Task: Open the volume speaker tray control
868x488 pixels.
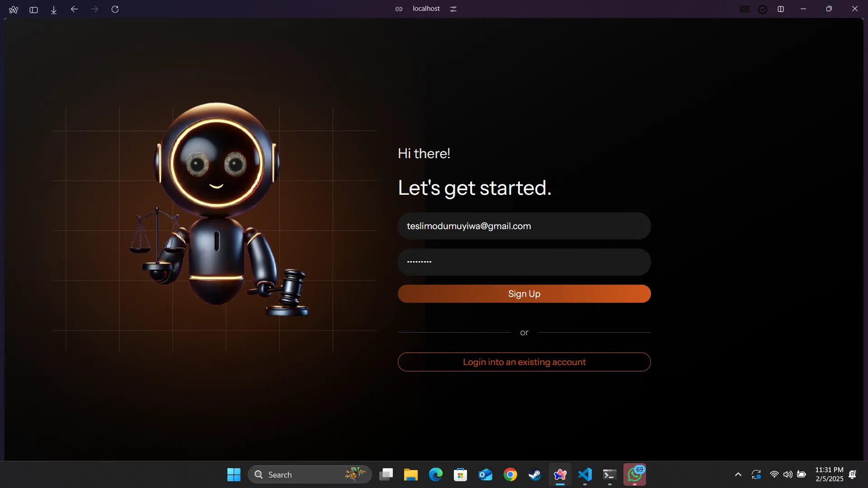Action: click(x=788, y=474)
